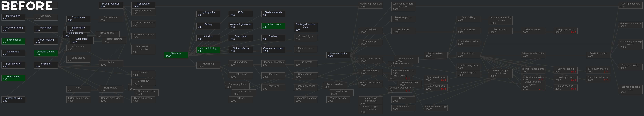Select the Cataphract armor node
This screenshot has height=116, width=644.
[x=566, y=31]
